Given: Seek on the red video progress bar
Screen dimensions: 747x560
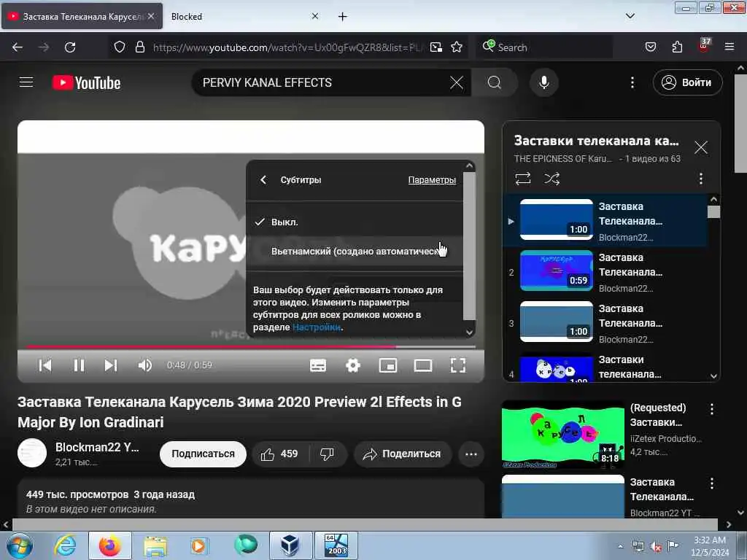Looking at the screenshot, I should tap(251, 346).
